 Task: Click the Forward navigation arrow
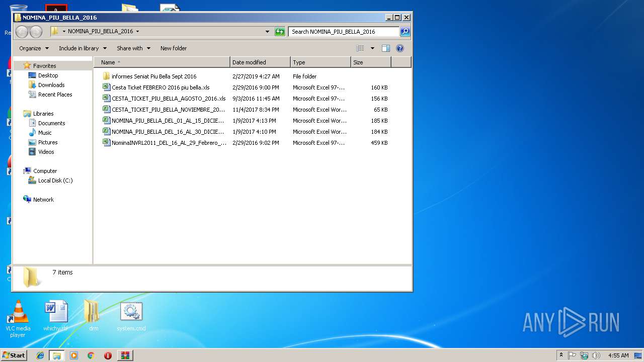[36, 32]
